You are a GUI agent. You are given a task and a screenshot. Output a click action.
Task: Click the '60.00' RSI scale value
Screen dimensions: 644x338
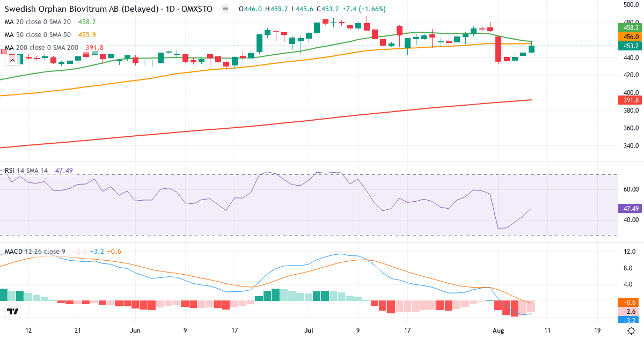[631, 189]
